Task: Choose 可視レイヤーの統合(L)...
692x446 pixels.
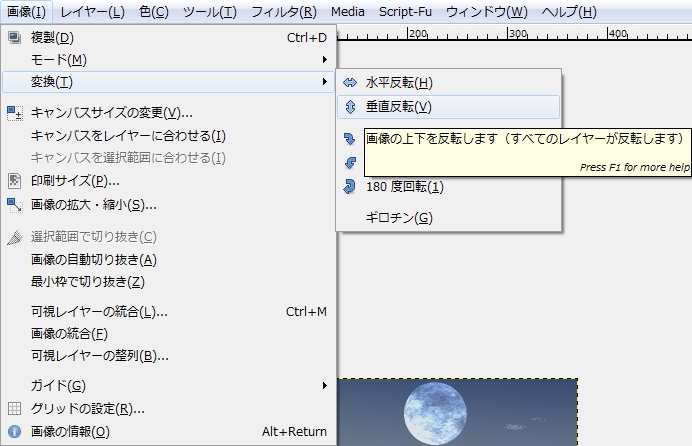Action: tap(168, 311)
